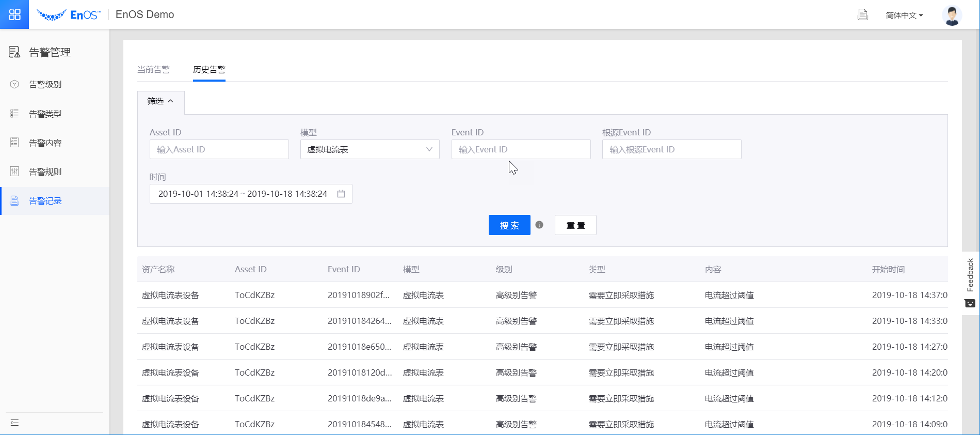Select the 历史告警 tab

[x=209, y=70]
